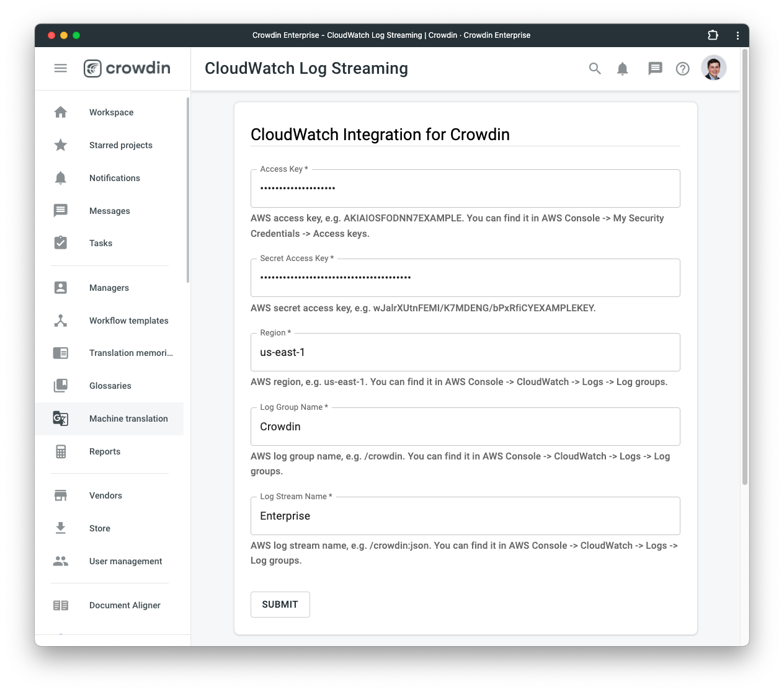Click the Crowdin logo
Image resolution: width=784 pixels, height=692 pixels.
click(x=127, y=68)
